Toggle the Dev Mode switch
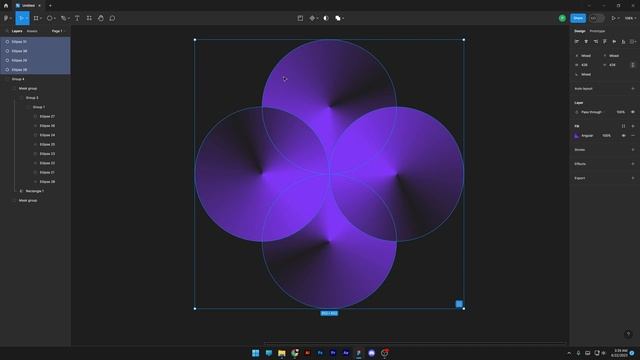The image size is (640, 360). [x=596, y=18]
